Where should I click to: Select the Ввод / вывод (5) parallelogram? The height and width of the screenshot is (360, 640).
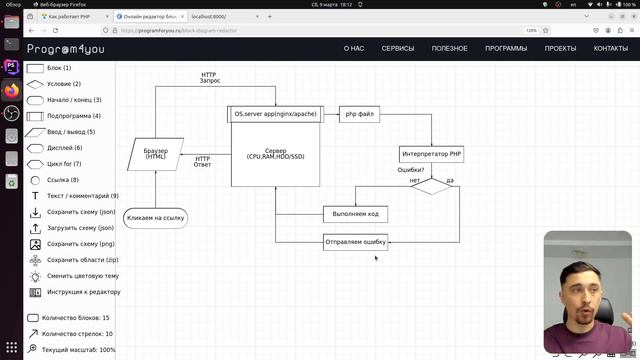pos(35,132)
